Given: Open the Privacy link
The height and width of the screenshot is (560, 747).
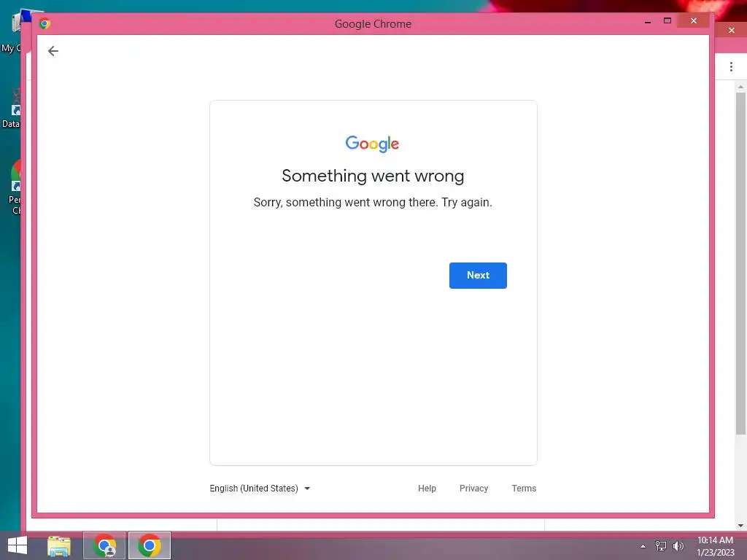Looking at the screenshot, I should [x=473, y=488].
